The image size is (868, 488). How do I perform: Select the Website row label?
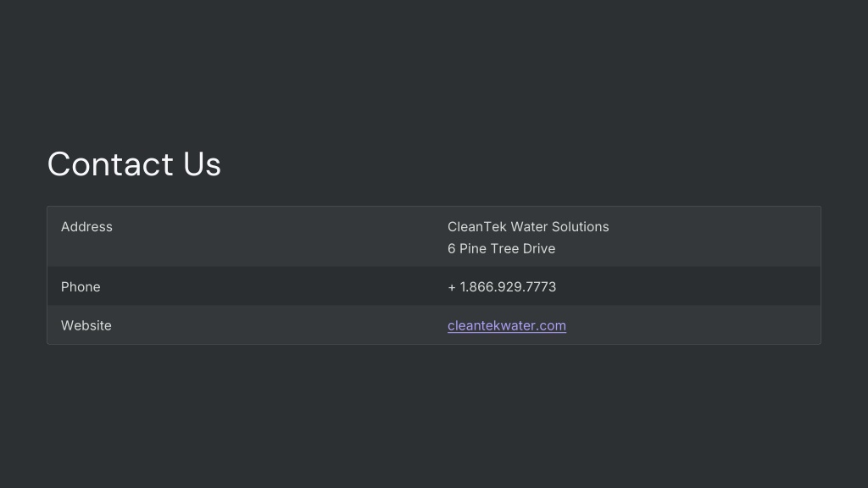(86, 325)
